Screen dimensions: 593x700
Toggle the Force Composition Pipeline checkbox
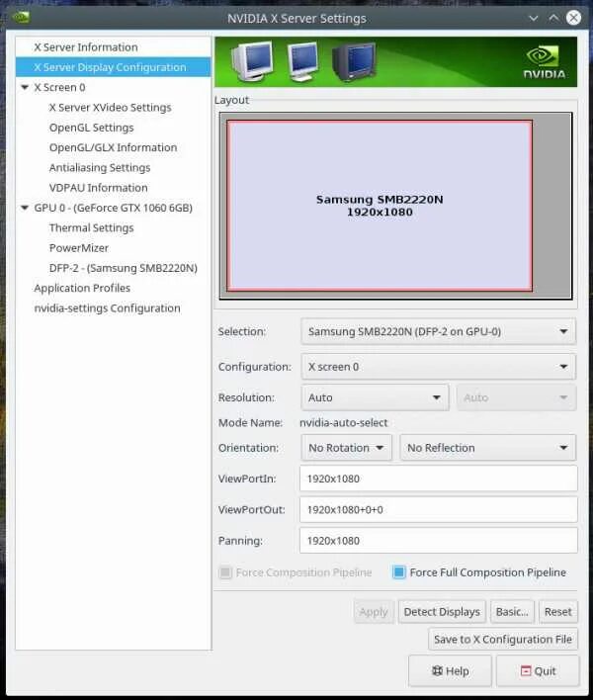(225, 571)
